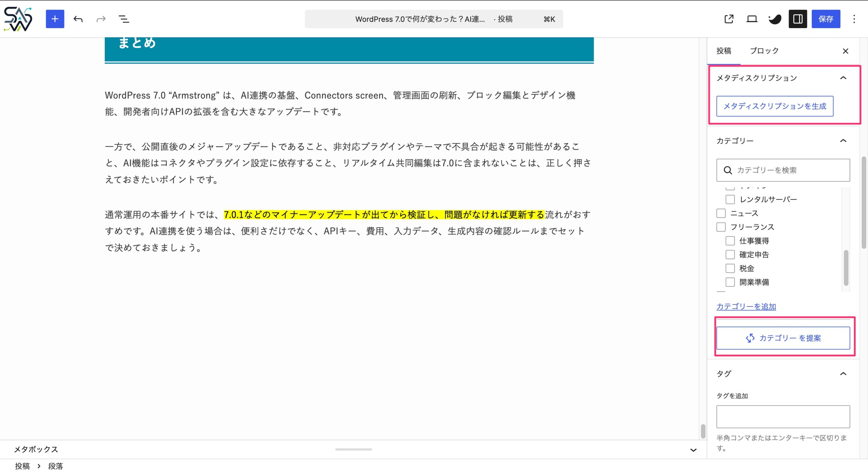
Task: Click the まとめ heading block
Action: pyautogui.click(x=349, y=50)
